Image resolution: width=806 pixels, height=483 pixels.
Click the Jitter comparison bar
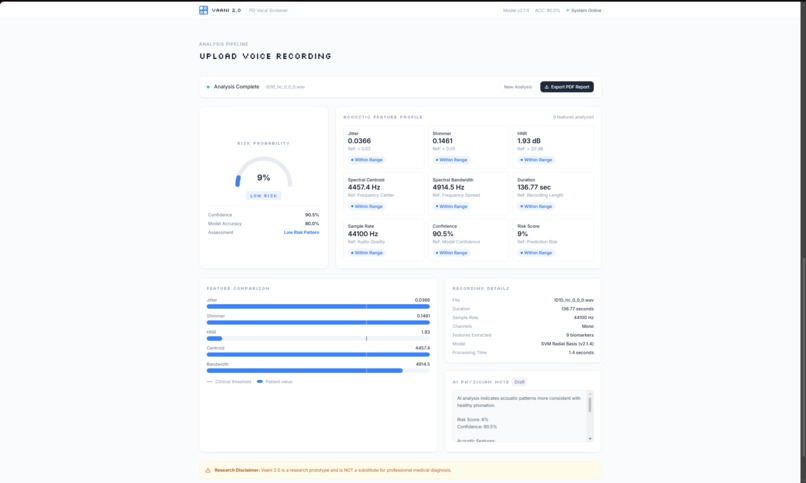tap(318, 306)
